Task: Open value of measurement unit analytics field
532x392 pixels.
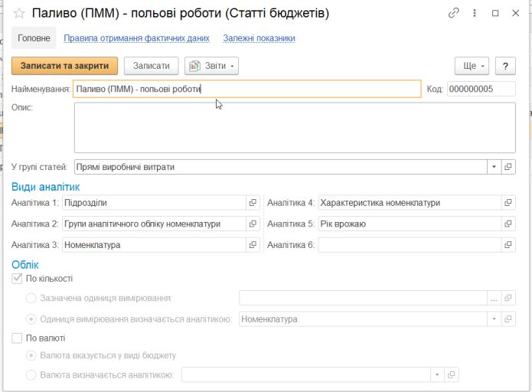Action: pyautogui.click(x=508, y=319)
